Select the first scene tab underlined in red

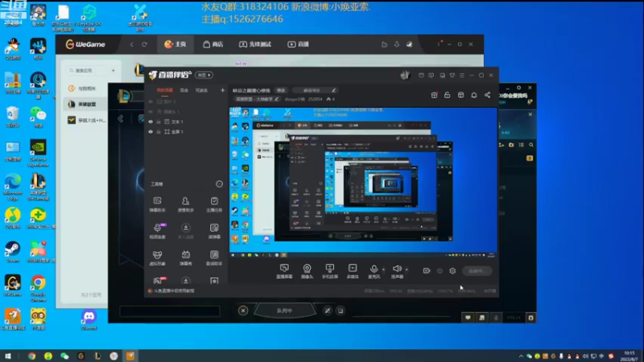pos(165,90)
